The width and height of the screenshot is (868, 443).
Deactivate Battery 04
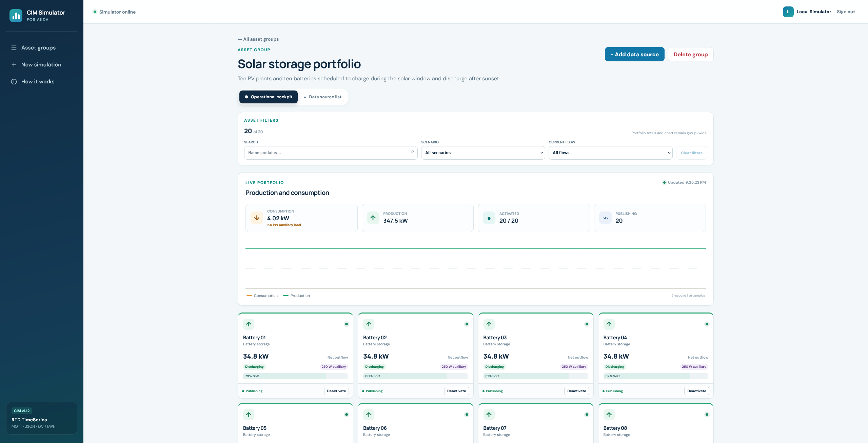(697, 391)
